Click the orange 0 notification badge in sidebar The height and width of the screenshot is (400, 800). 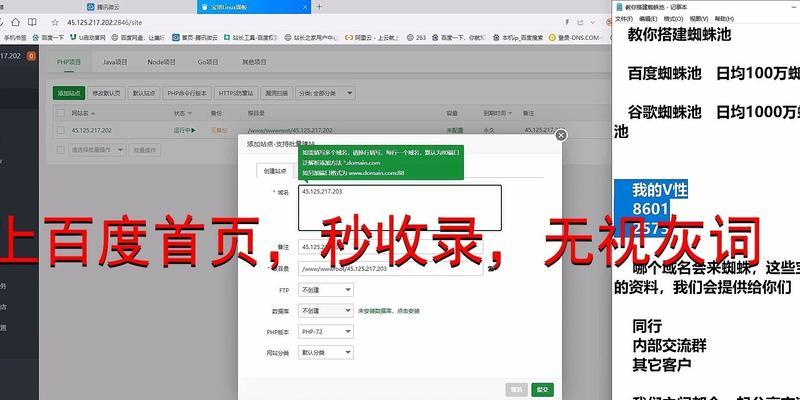(31, 56)
